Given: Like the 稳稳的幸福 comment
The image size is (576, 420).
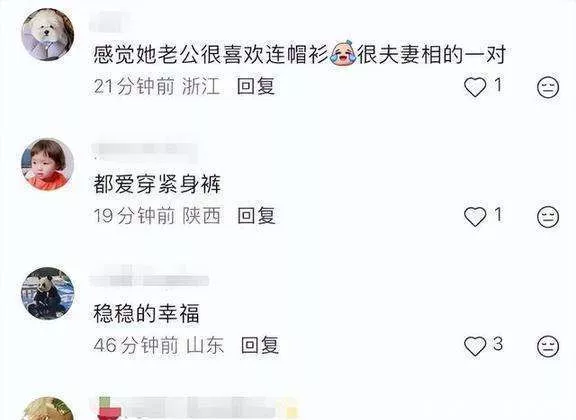Looking at the screenshot, I should [x=475, y=346].
